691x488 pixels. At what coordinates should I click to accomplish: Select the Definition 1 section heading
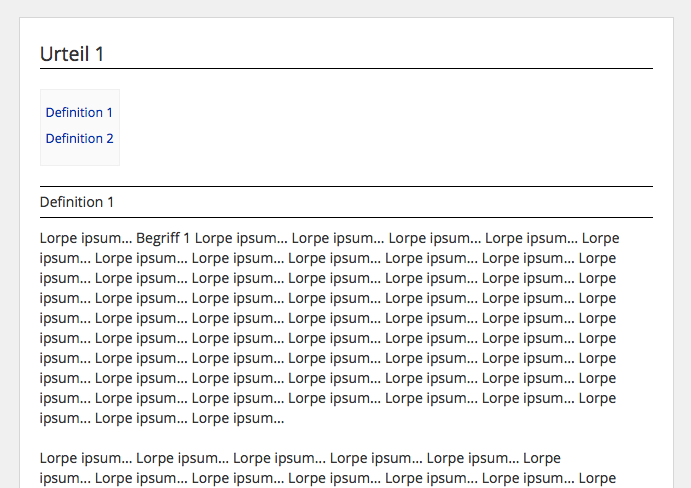coord(77,202)
